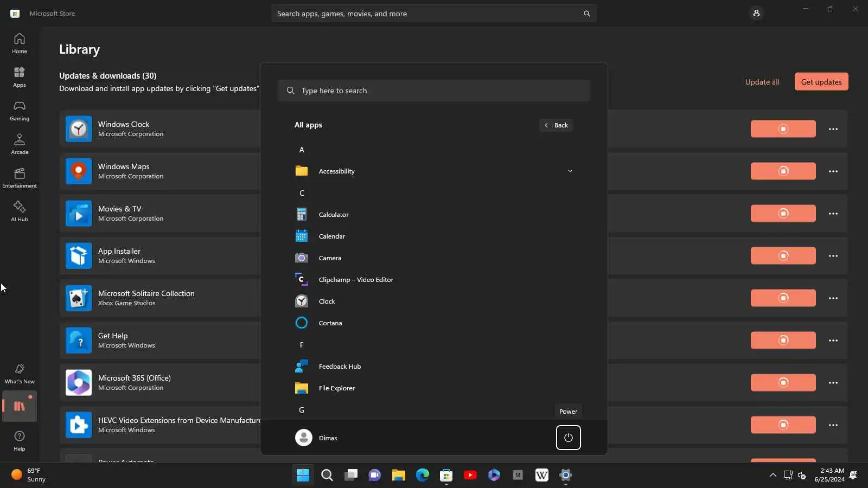Open the Store user account icon
This screenshot has height=488, width=868.
756,13
